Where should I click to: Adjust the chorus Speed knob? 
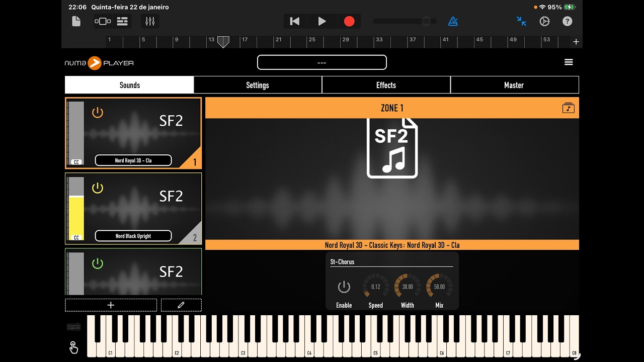376,287
